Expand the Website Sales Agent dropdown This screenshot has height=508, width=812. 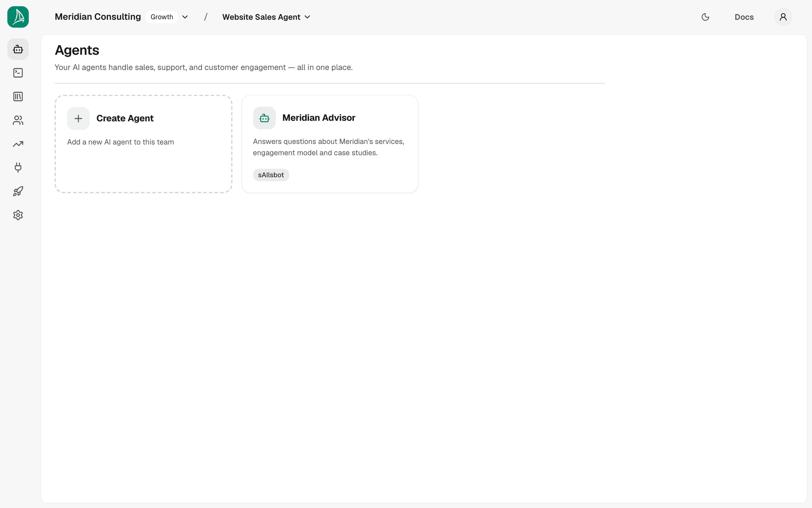tap(266, 17)
